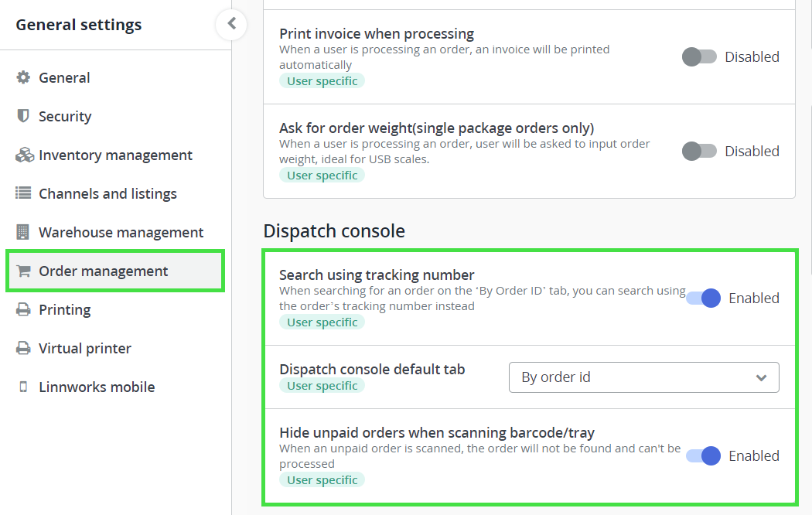This screenshot has width=812, height=515.
Task: Click the Dispatch console section heading
Action: (x=334, y=231)
